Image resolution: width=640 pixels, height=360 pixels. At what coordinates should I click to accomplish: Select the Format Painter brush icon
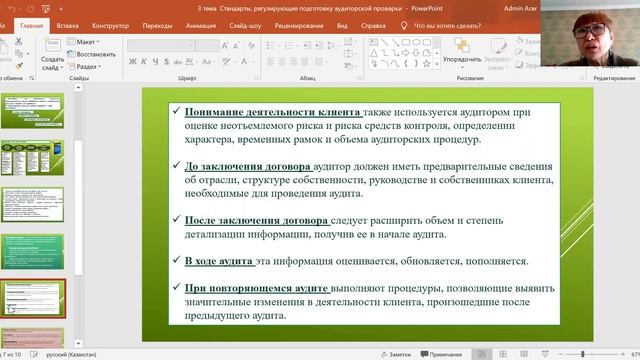coord(19,66)
